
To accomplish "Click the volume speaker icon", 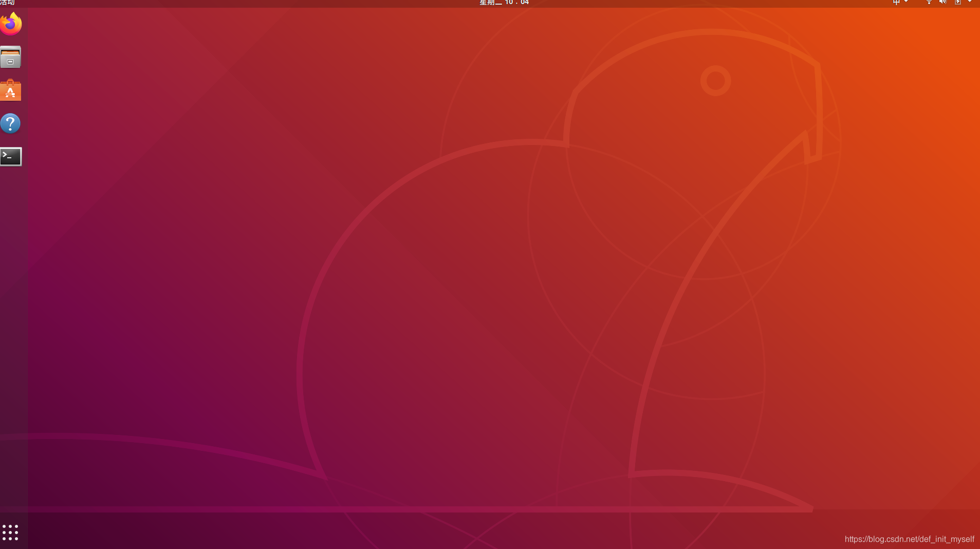I will [x=943, y=2].
